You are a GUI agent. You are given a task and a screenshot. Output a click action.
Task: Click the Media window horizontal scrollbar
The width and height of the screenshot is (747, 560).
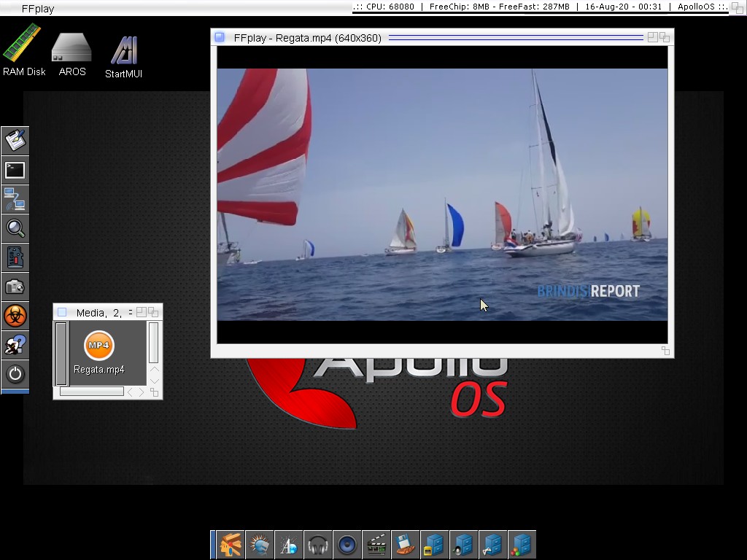pyautogui.click(x=92, y=392)
